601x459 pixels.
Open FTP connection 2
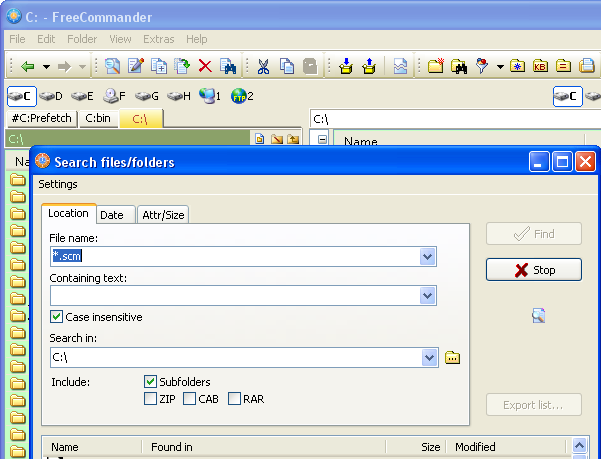coord(242,96)
